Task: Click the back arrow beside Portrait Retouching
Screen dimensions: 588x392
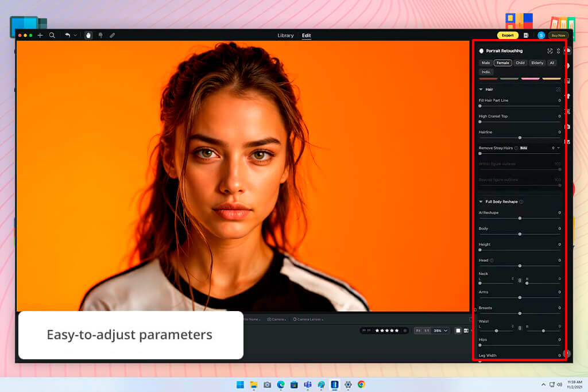Action: point(481,51)
